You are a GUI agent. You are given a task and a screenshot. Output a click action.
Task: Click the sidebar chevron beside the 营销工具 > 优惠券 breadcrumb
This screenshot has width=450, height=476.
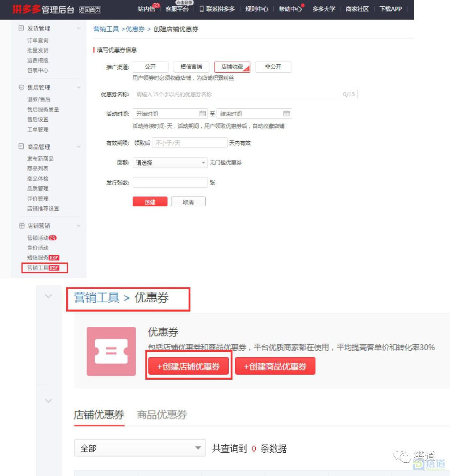pyautogui.click(x=48, y=296)
